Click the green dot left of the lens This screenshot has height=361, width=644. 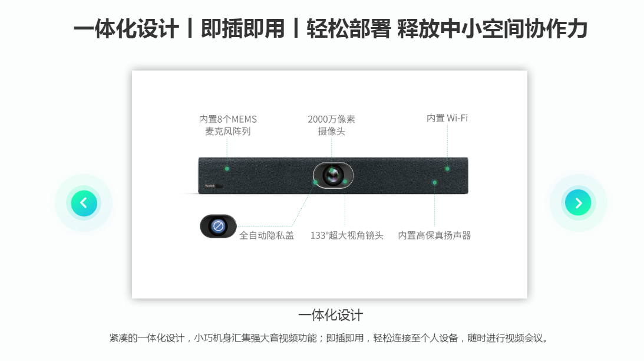point(315,182)
